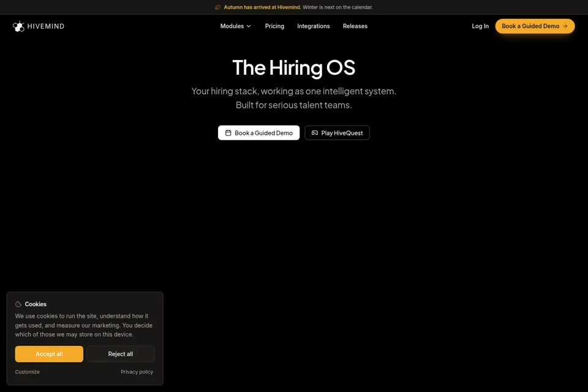The width and height of the screenshot is (588, 392).
Task: Click 'The Hiring OS' headline
Action: [293, 68]
